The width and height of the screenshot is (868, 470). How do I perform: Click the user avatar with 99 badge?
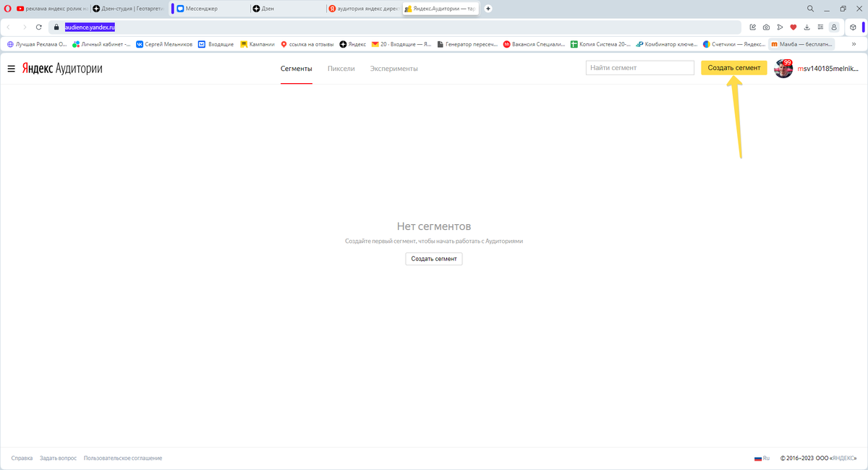point(783,69)
